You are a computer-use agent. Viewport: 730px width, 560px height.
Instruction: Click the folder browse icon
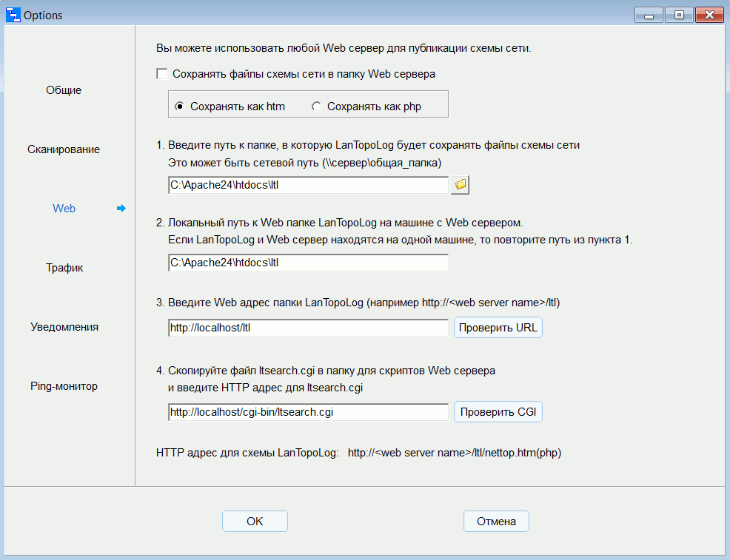click(460, 185)
